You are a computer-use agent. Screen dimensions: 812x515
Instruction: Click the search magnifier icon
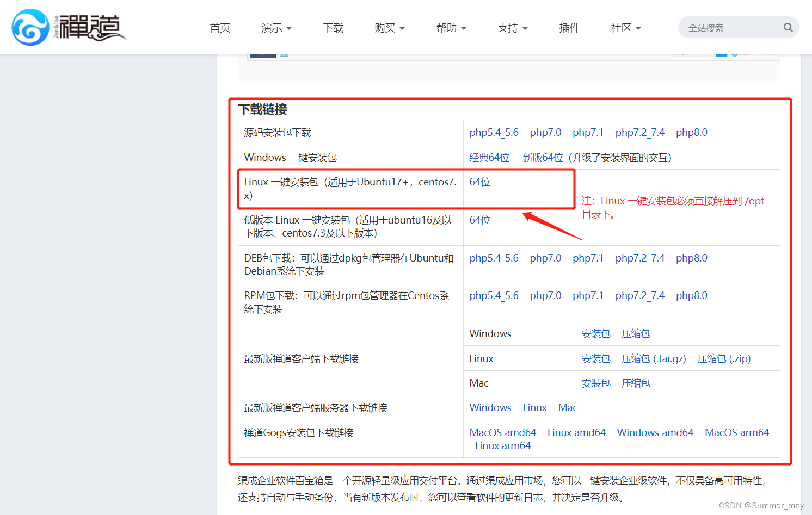pyautogui.click(x=788, y=27)
